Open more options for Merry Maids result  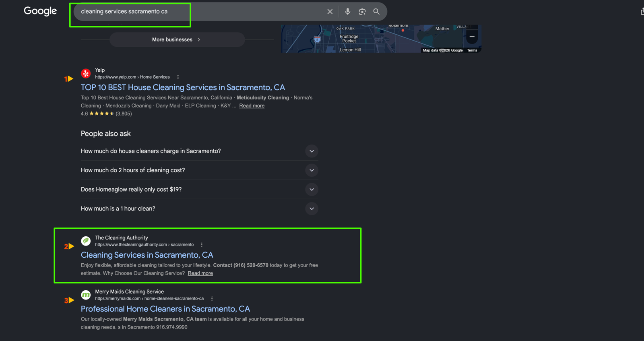tap(212, 298)
